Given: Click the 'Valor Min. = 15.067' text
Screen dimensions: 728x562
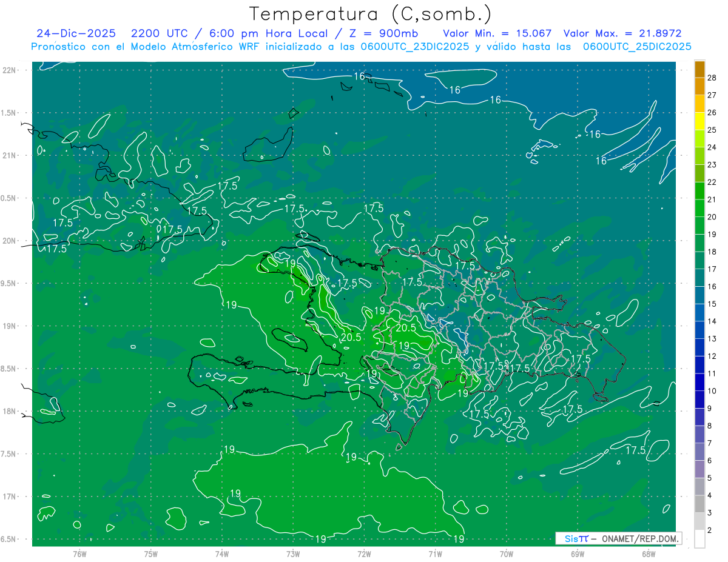Looking at the screenshot, I should point(497,33).
